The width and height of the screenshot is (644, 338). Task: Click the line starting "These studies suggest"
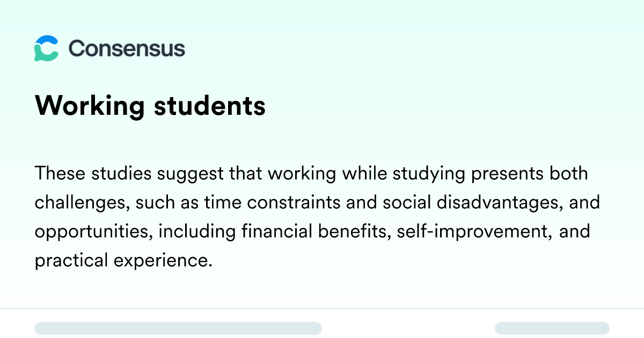[x=311, y=174]
